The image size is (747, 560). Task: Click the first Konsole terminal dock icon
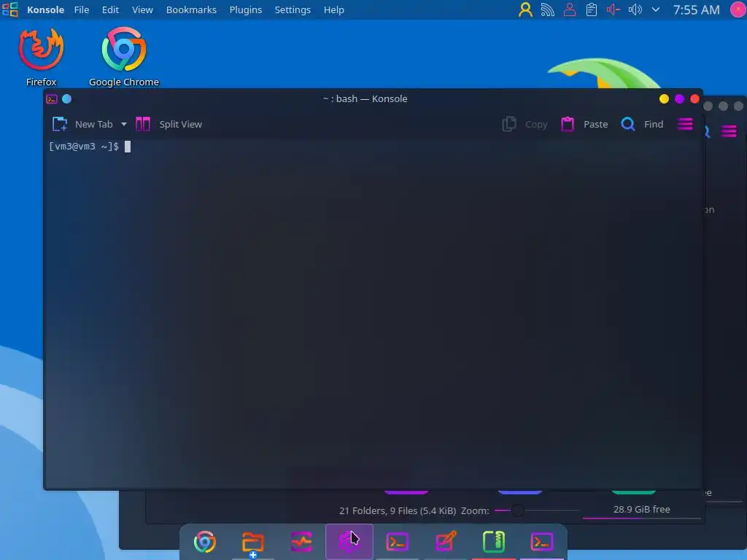coord(398,542)
